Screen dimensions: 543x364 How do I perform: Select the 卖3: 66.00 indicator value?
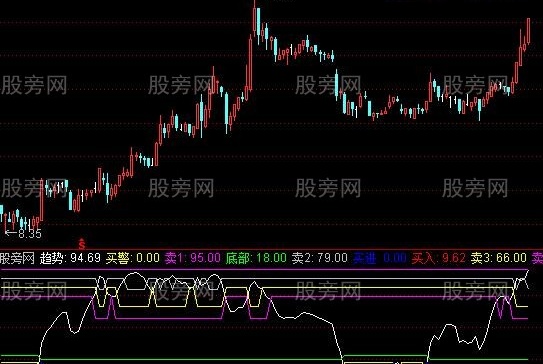click(499, 258)
